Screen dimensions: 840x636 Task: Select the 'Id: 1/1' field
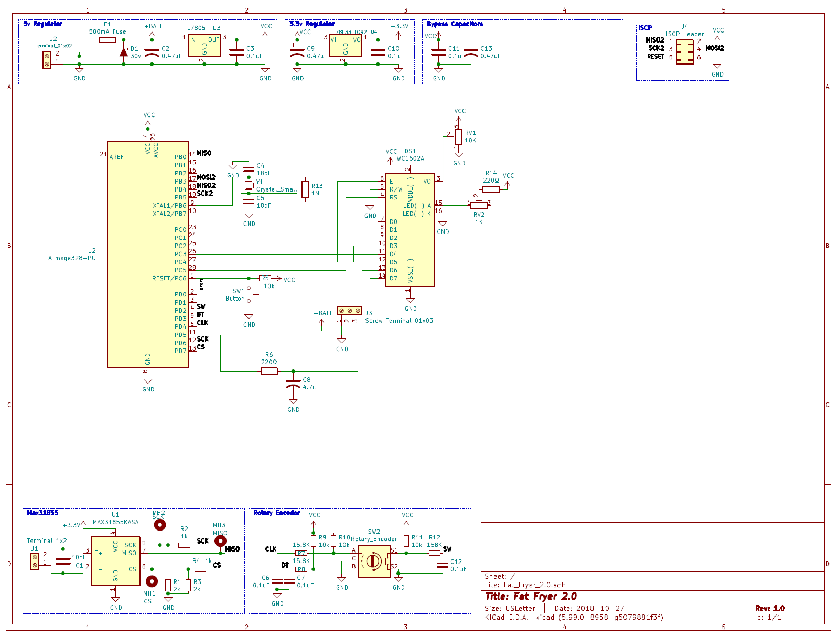click(x=768, y=617)
